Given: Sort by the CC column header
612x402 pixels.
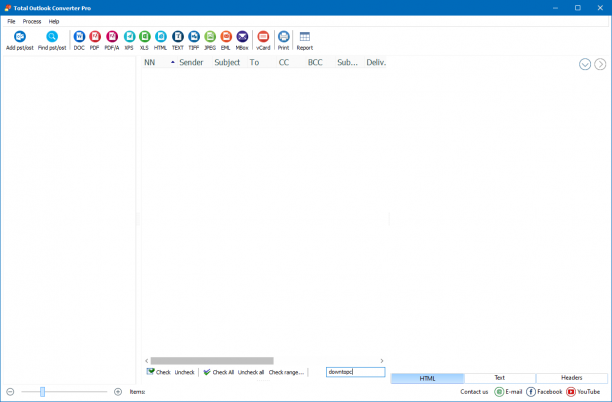Looking at the screenshot, I should [291, 62].
